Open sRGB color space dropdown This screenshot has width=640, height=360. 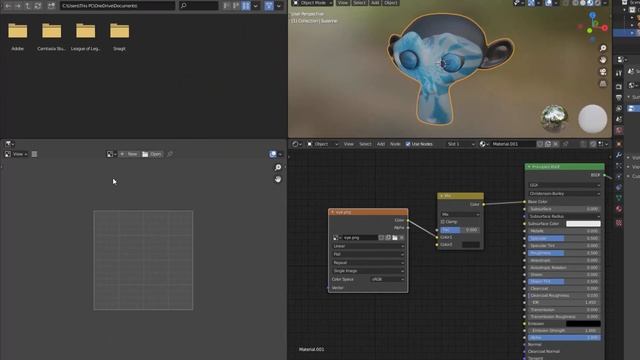click(388, 280)
